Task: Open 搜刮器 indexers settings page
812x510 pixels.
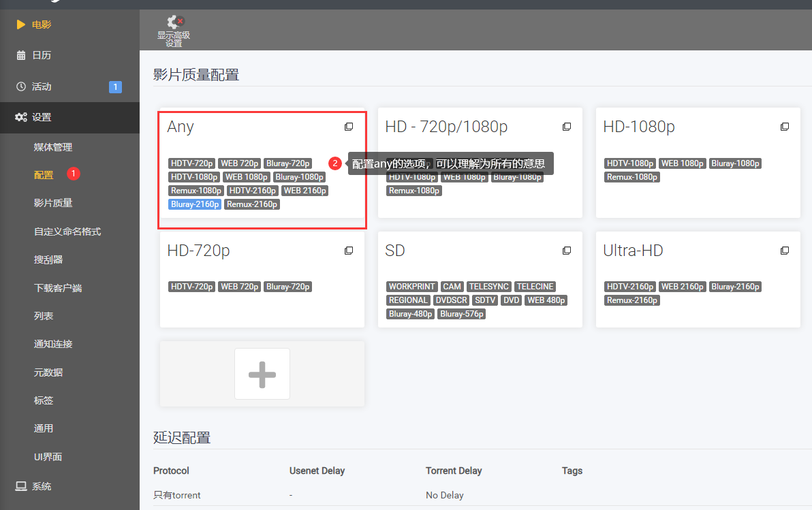Action: click(48, 259)
